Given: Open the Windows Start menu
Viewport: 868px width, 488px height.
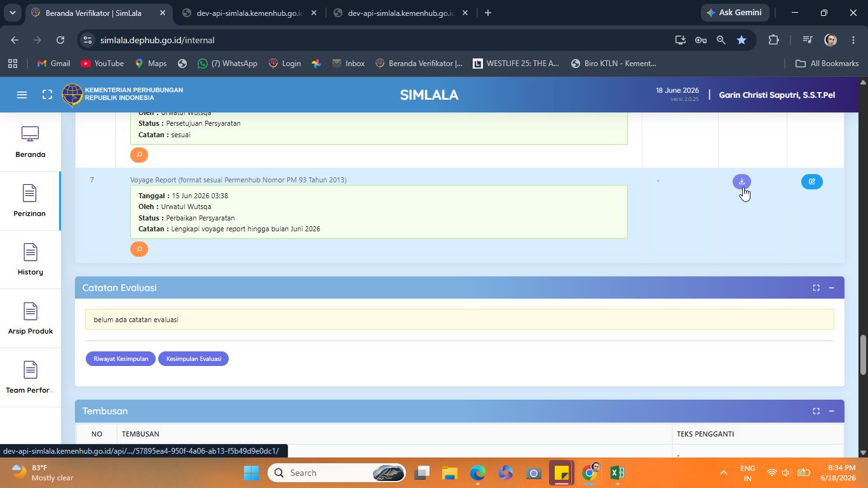Looking at the screenshot, I should [251, 473].
